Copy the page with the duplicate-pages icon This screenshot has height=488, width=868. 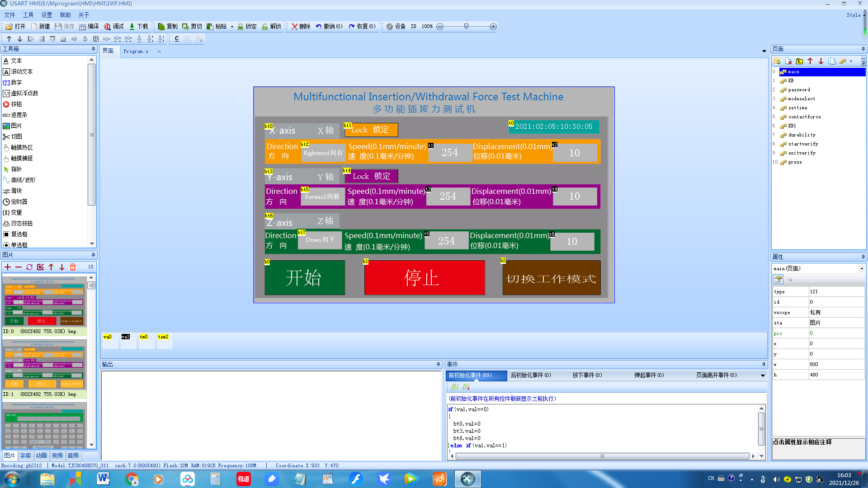pyautogui.click(x=832, y=61)
